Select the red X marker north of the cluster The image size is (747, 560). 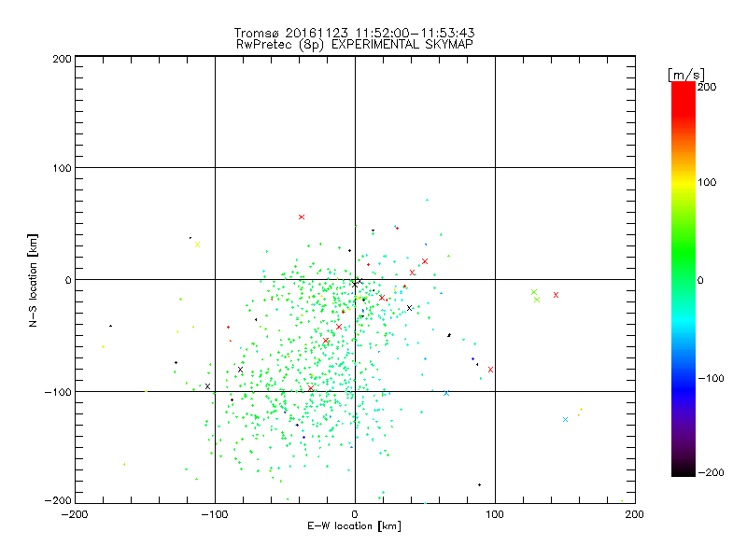302,217
